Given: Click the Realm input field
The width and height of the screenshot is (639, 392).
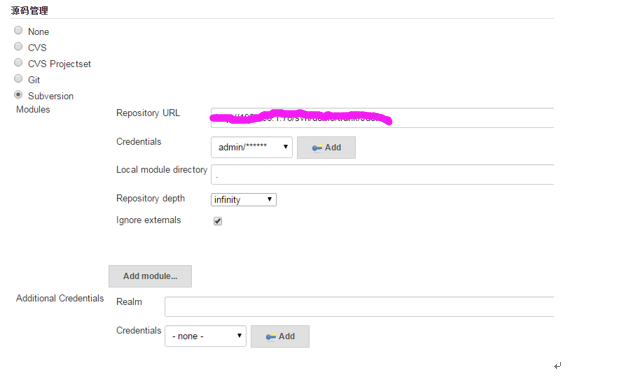Looking at the screenshot, I should pyautogui.click(x=359, y=306).
